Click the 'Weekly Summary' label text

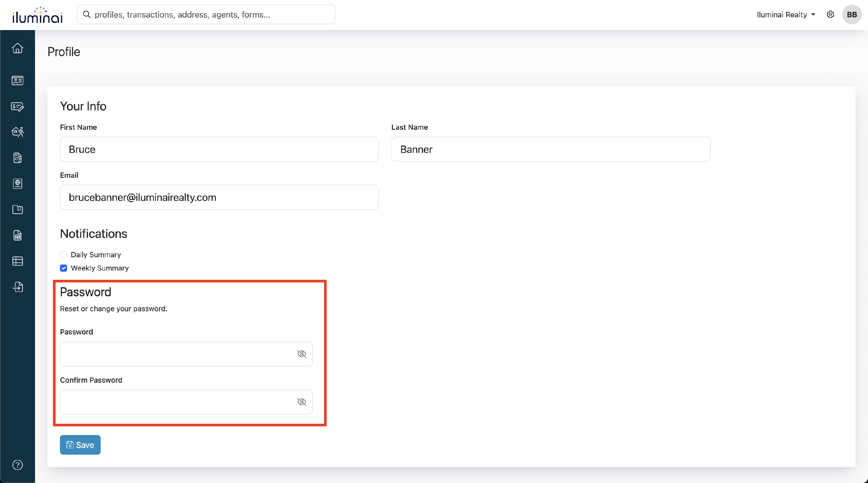pos(100,268)
